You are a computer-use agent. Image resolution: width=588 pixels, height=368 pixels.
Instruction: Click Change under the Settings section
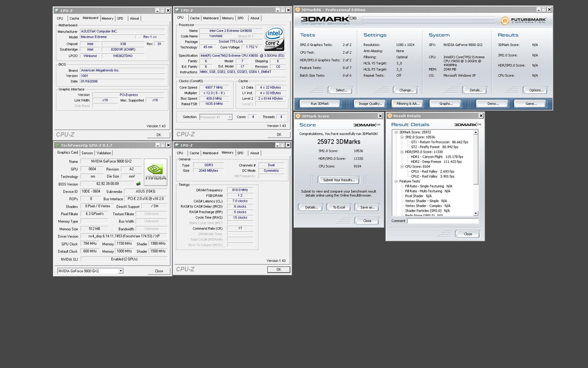coord(406,90)
